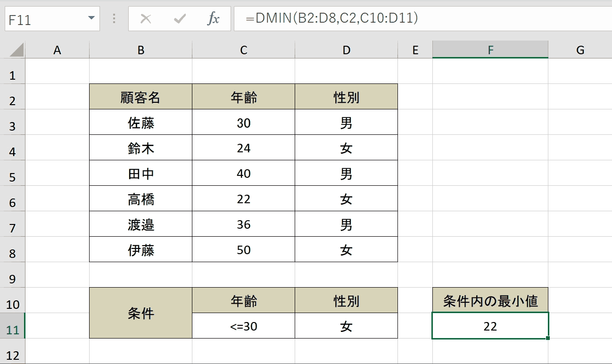The image size is (612, 364).
Task: Expand the Name Box dropdown arrow
Action: pyautogui.click(x=91, y=18)
